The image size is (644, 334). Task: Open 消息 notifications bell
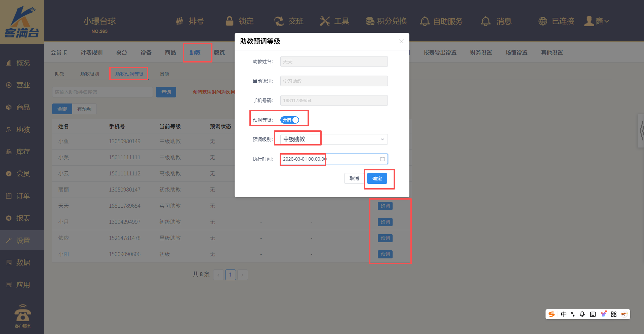(x=485, y=21)
